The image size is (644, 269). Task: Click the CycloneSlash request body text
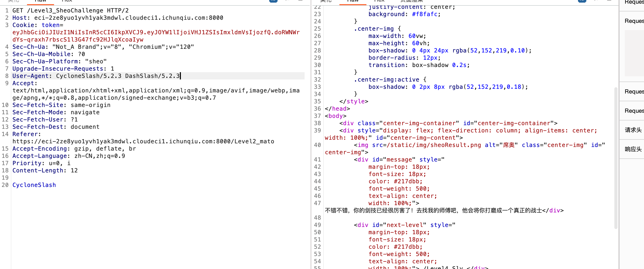coord(34,185)
